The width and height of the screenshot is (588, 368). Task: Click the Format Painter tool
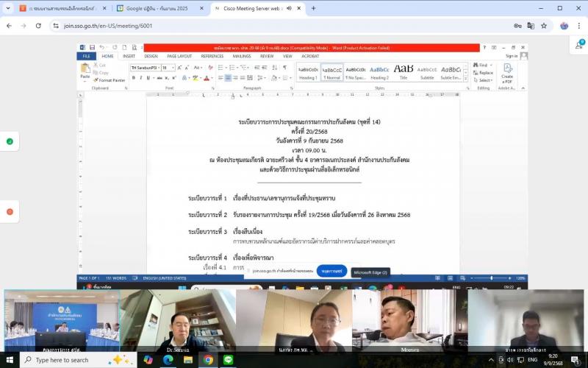109,80
